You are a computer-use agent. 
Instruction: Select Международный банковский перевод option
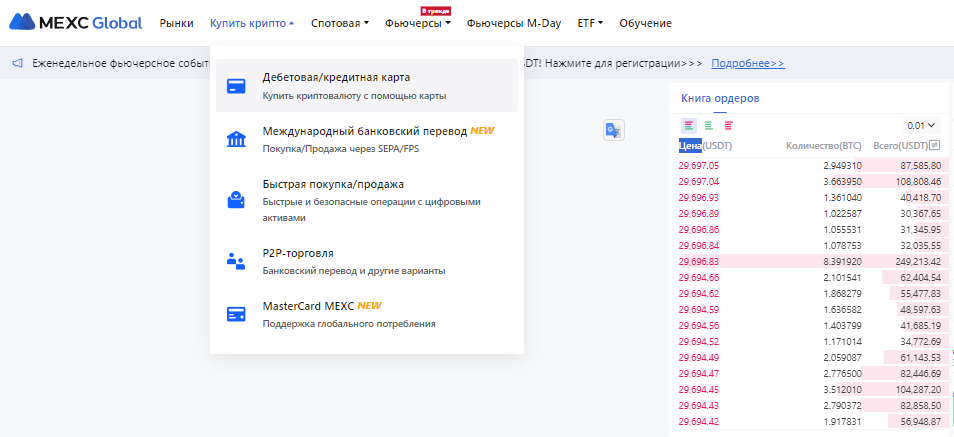coord(367,139)
